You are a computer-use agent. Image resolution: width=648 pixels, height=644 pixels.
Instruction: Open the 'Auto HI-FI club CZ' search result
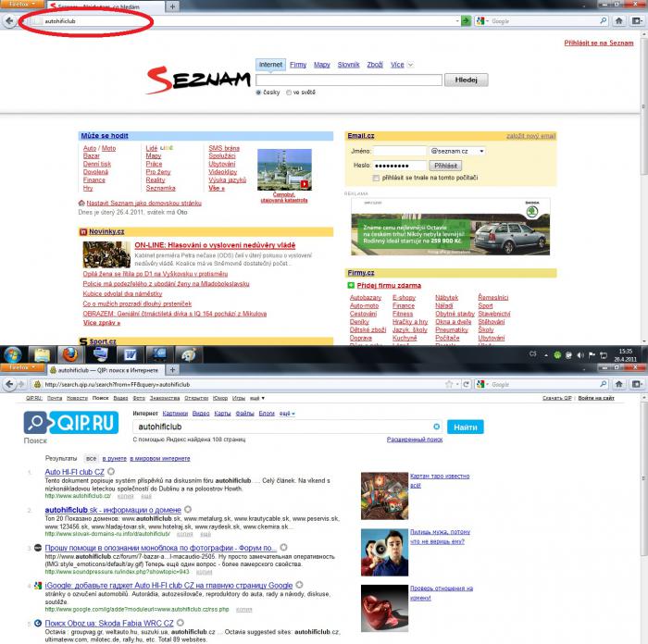pyautogui.click(x=75, y=472)
